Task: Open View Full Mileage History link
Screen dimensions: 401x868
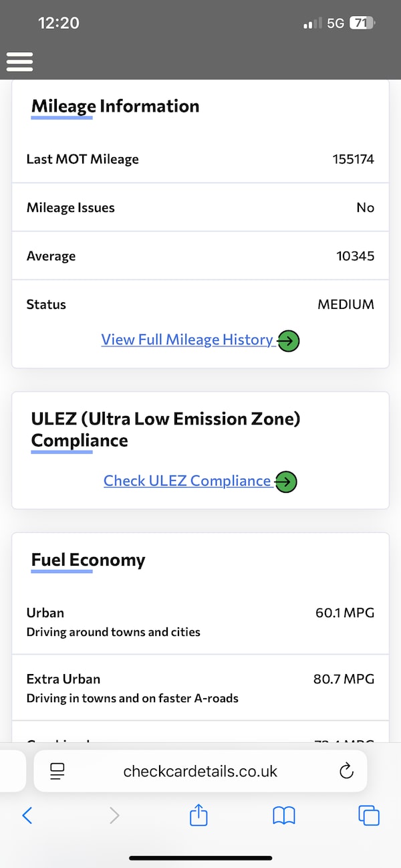Action: point(187,340)
